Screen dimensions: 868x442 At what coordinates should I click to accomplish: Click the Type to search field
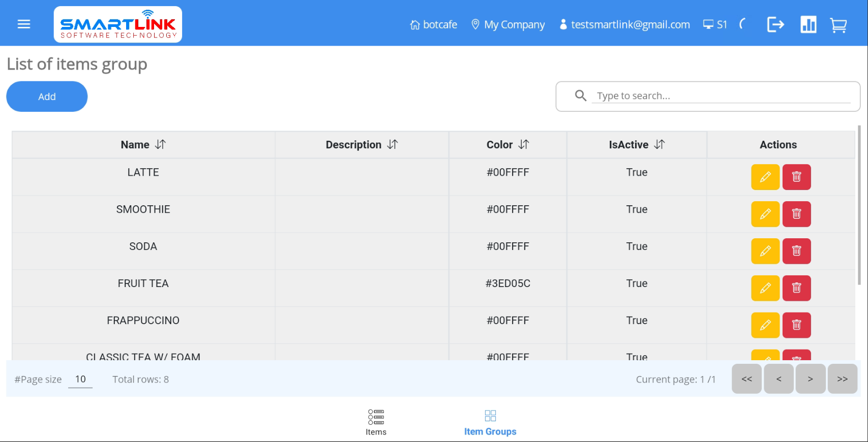(721, 96)
